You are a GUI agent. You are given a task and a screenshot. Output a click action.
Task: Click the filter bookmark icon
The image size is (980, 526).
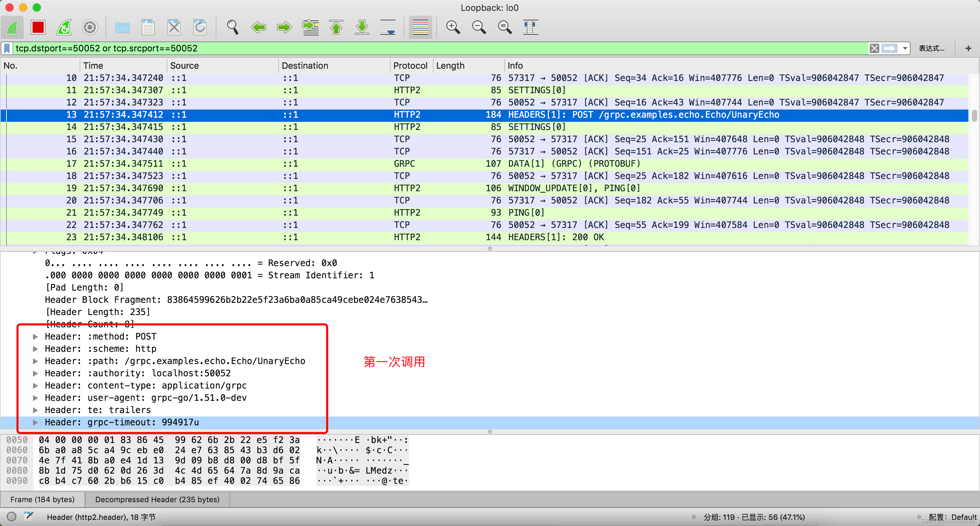(x=7, y=48)
